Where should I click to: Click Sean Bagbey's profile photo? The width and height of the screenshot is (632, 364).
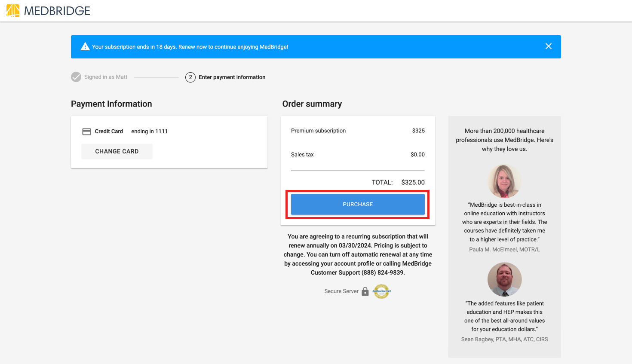(504, 279)
